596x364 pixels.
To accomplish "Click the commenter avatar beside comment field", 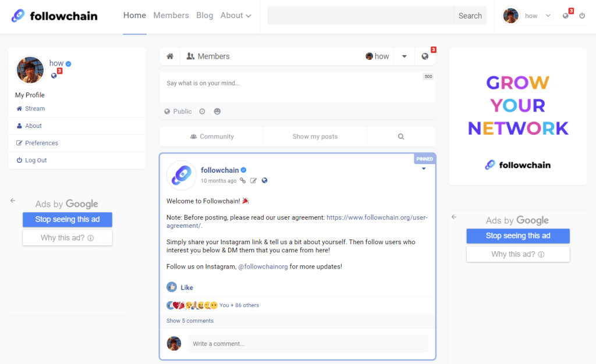I will [174, 344].
